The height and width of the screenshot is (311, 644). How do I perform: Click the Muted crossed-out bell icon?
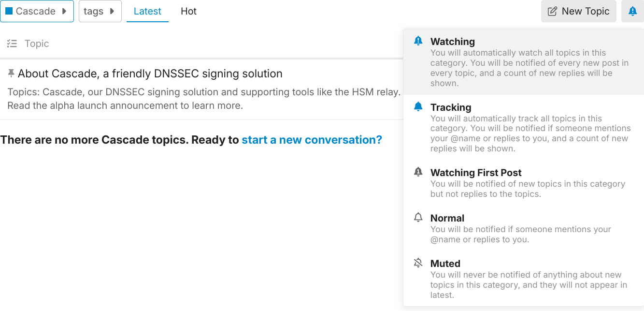tap(418, 263)
